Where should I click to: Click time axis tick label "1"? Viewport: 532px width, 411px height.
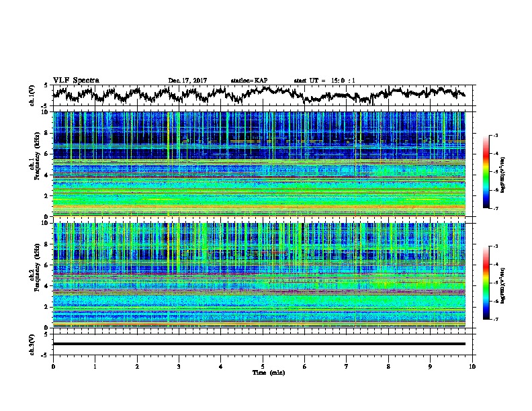coord(95,367)
